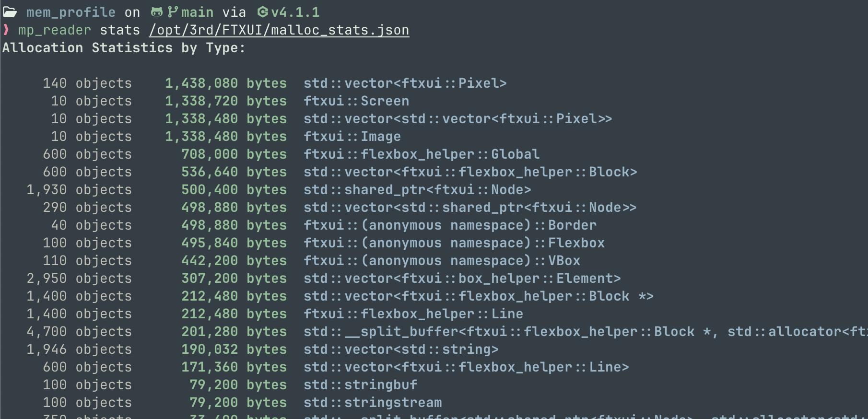The image size is (868, 419).
Task: Click the ftxui::Screen type name
Action: pos(356,101)
